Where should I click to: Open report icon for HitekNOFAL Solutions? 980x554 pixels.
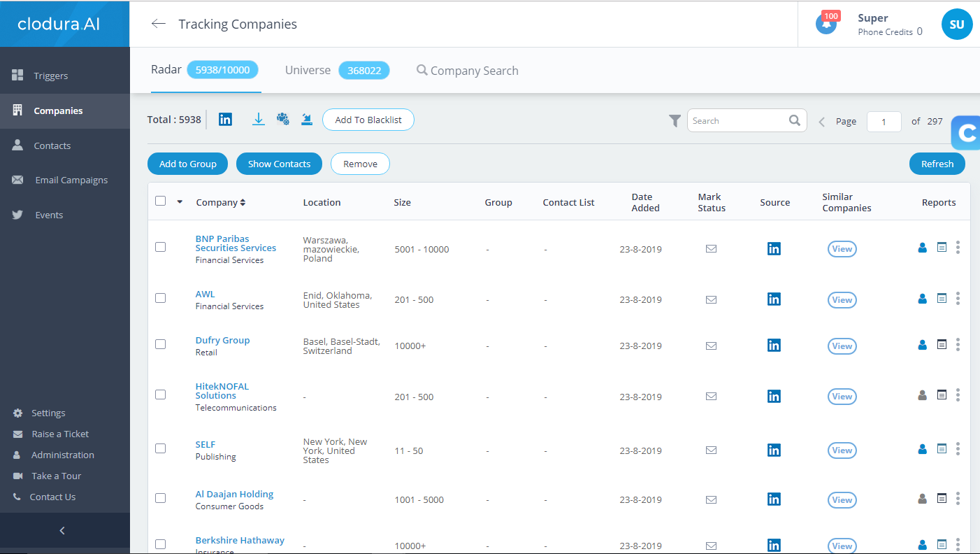(942, 395)
